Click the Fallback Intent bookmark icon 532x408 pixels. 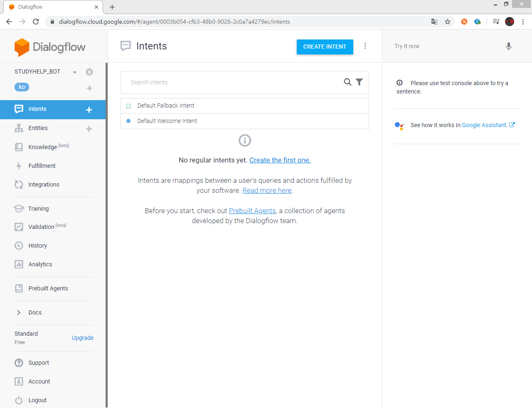coord(128,106)
